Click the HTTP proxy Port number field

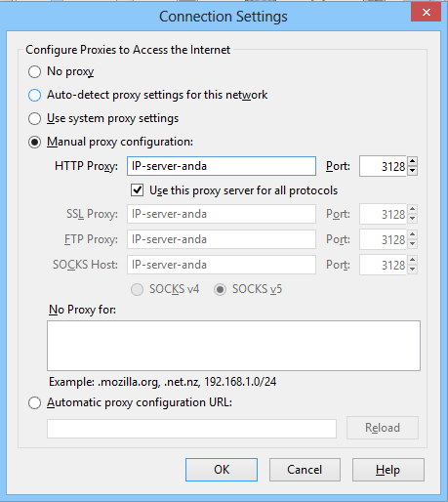coord(383,166)
